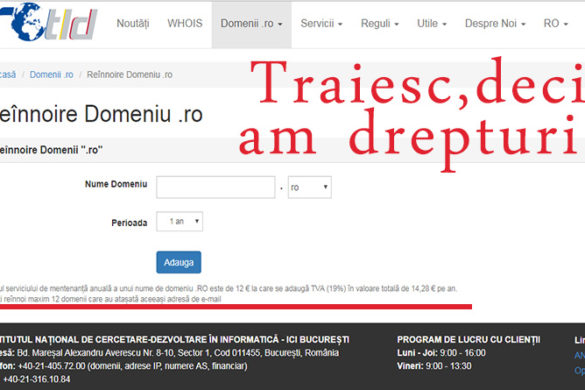Click the Acasă breadcrumb link
585x390 pixels.
(x=8, y=75)
